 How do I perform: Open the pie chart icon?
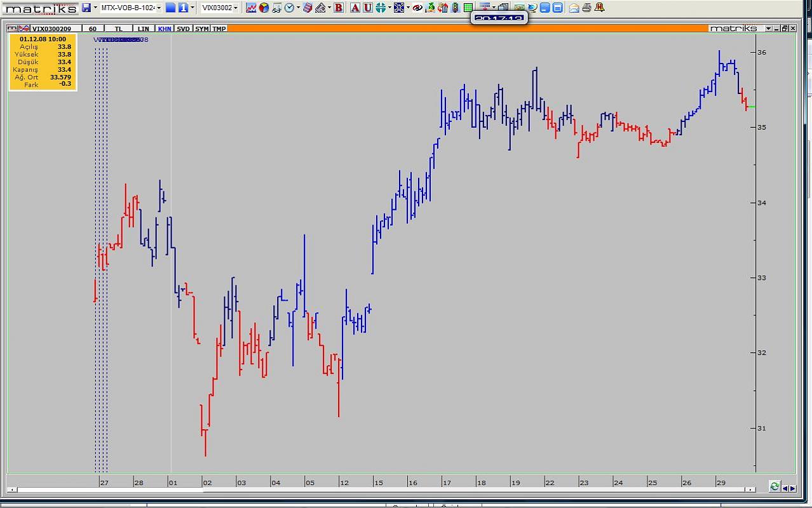[264, 8]
